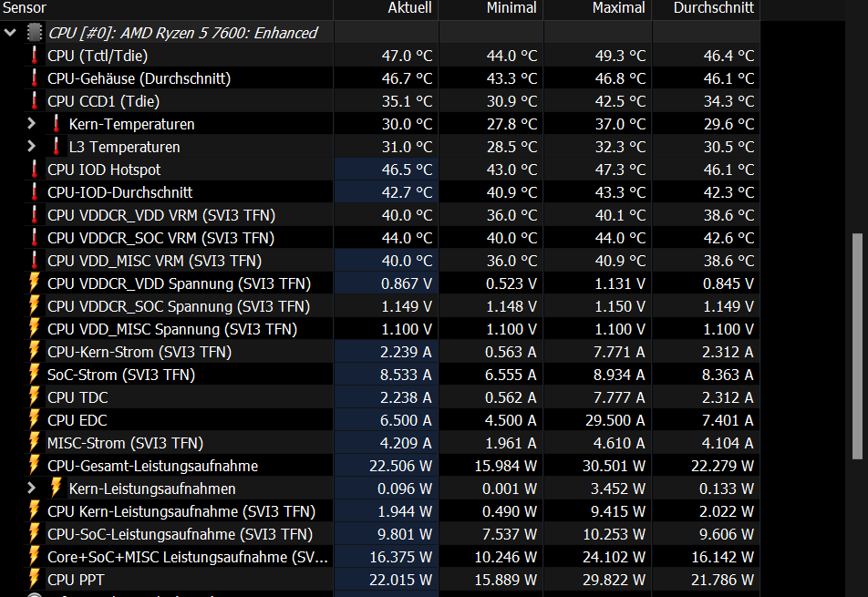Viewport: 868px width, 597px height.
Task: Select the CPU IOD Hotspot sensor label
Action: click(104, 170)
